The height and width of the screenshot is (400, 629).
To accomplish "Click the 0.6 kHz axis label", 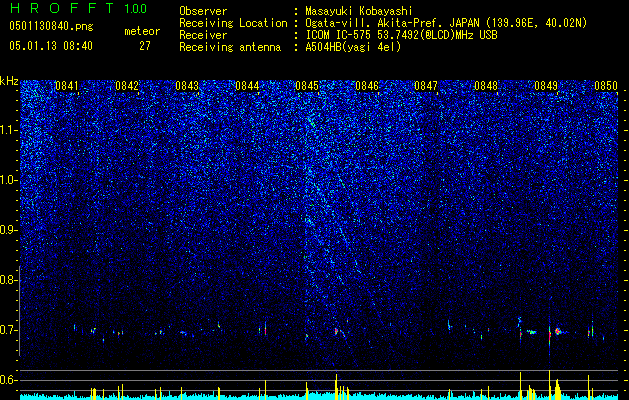I will pyautogui.click(x=9, y=380).
